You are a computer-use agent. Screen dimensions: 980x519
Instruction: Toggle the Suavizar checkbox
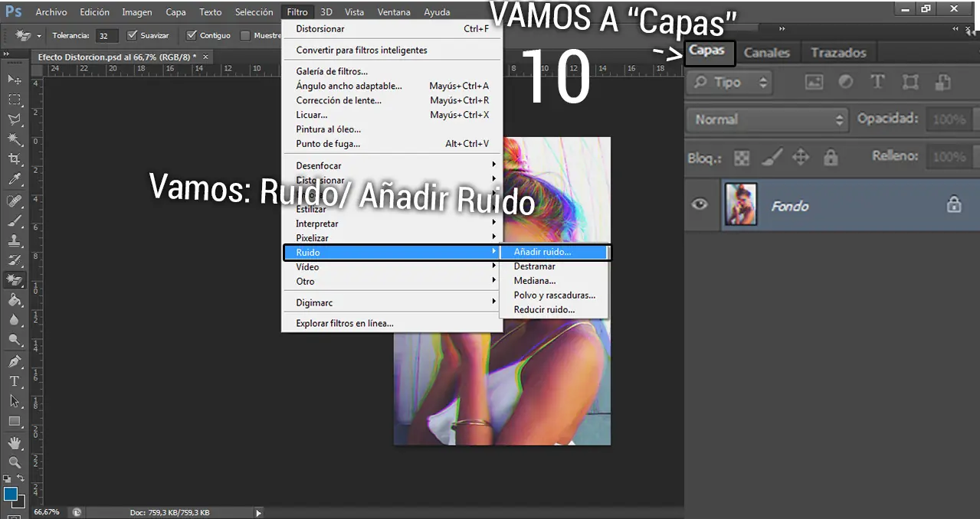pos(132,35)
